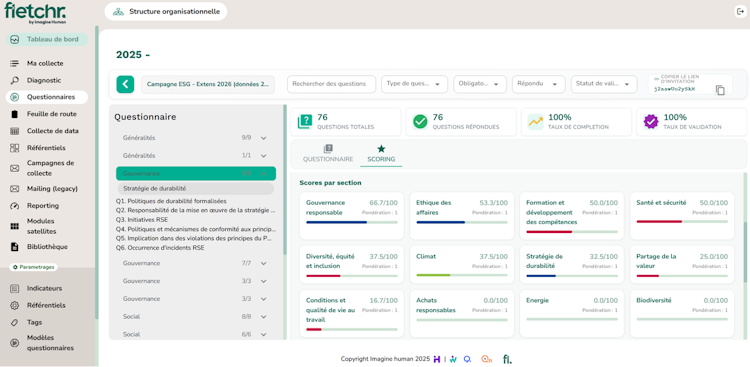The image size is (750, 367).
Task: Click the Modèles questionnaires icon
Action: pyautogui.click(x=15, y=343)
